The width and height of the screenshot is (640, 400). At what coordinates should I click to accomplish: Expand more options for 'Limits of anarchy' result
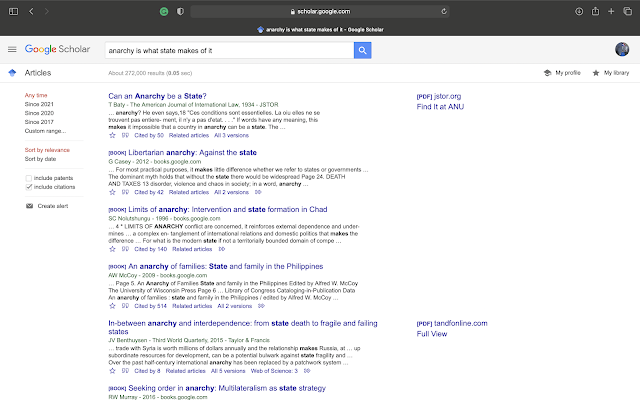tap(222, 249)
